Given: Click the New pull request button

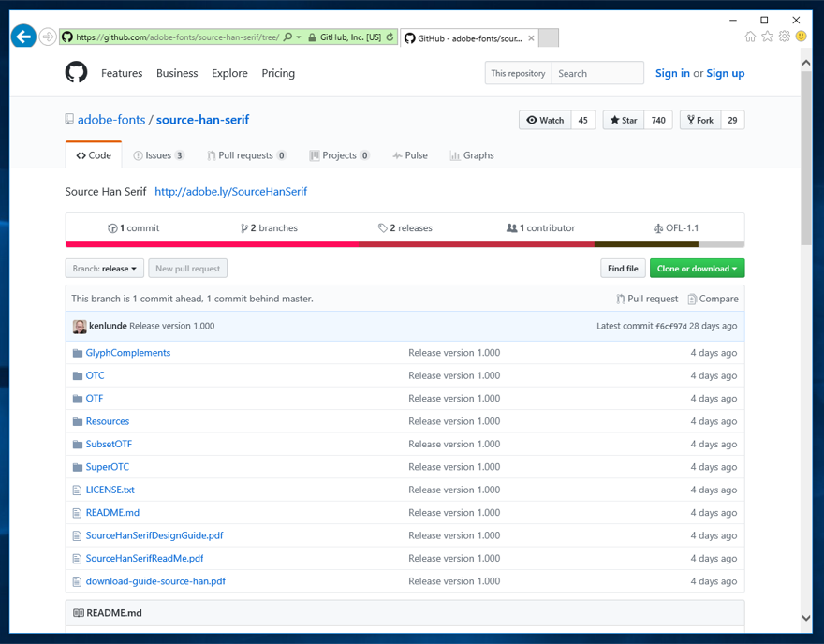Looking at the screenshot, I should (187, 269).
